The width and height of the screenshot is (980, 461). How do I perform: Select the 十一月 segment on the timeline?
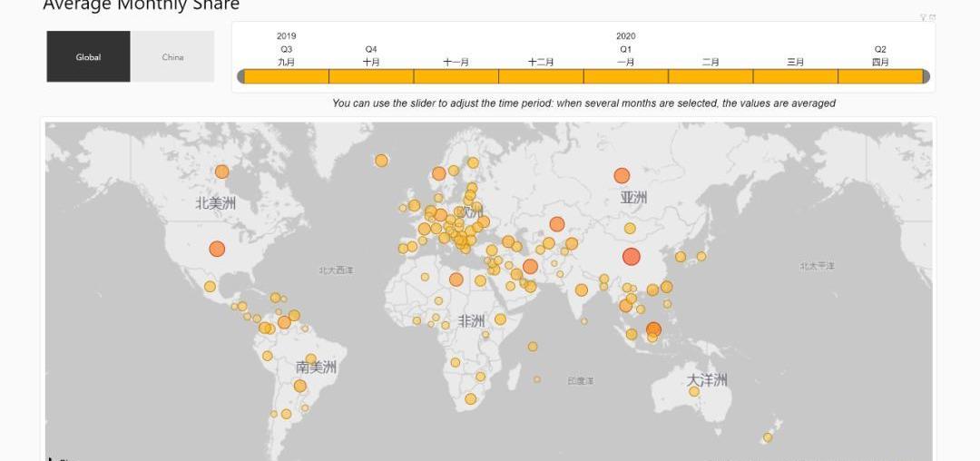(456, 77)
